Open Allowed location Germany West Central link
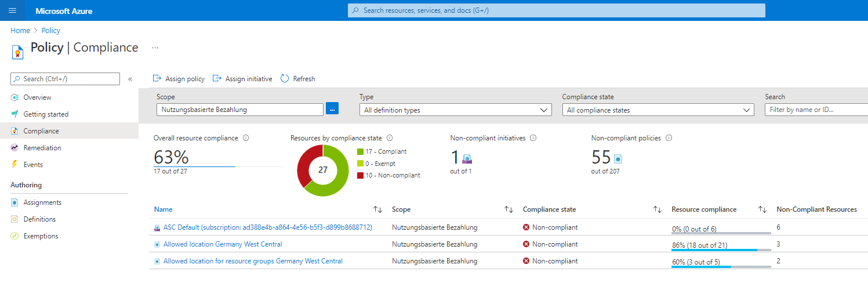 (223, 244)
